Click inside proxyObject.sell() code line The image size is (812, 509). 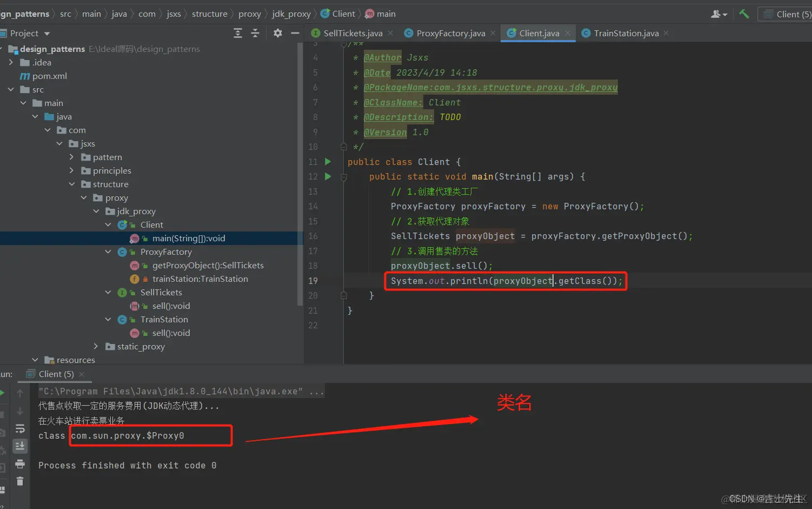click(442, 266)
